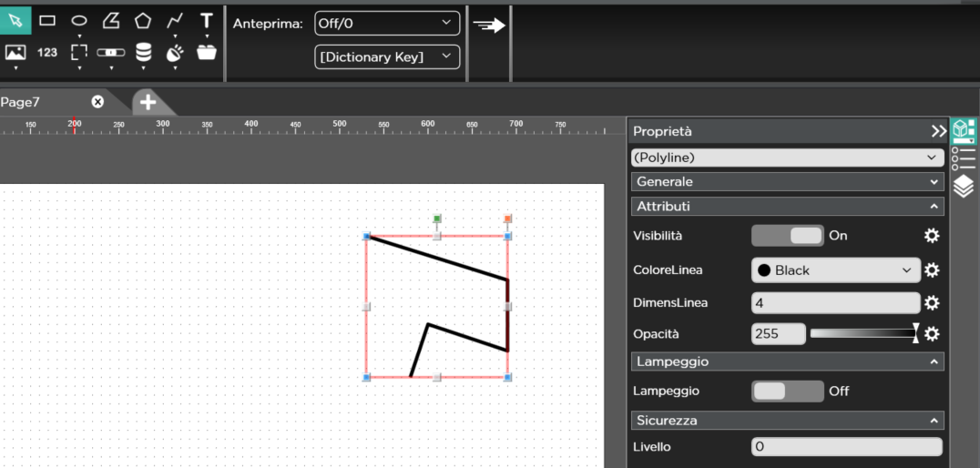Expand the Generale section
Viewport: 980px width, 468px height.
[x=787, y=182]
